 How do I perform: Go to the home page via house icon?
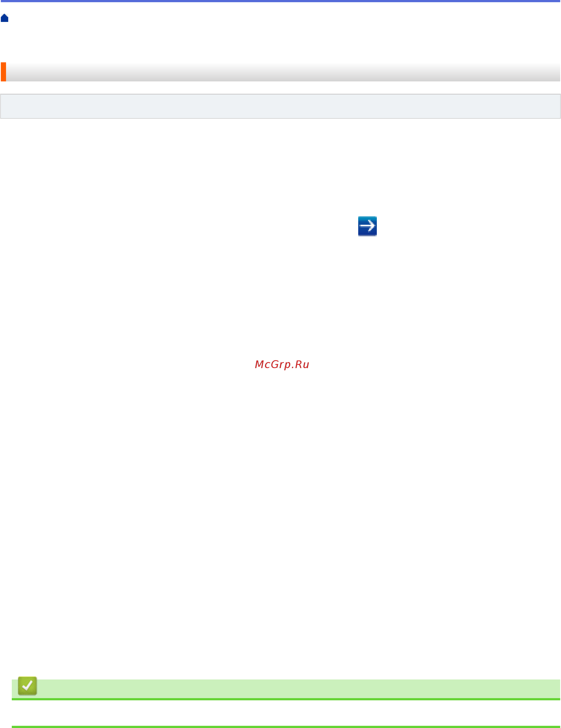coord(5,18)
